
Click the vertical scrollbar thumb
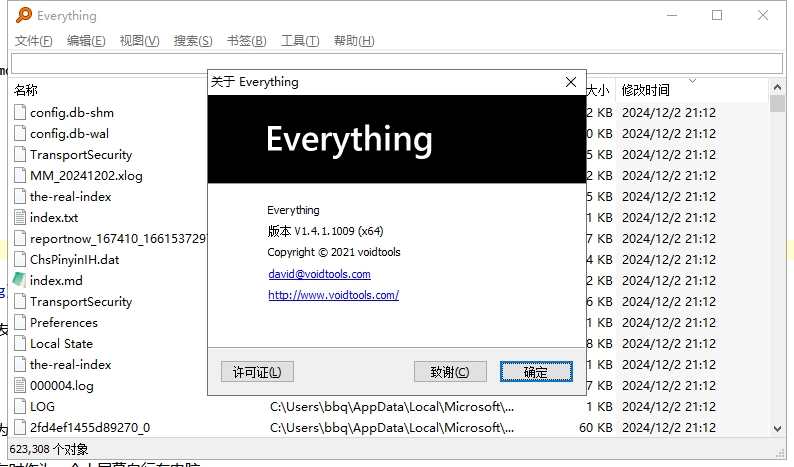coord(777,103)
